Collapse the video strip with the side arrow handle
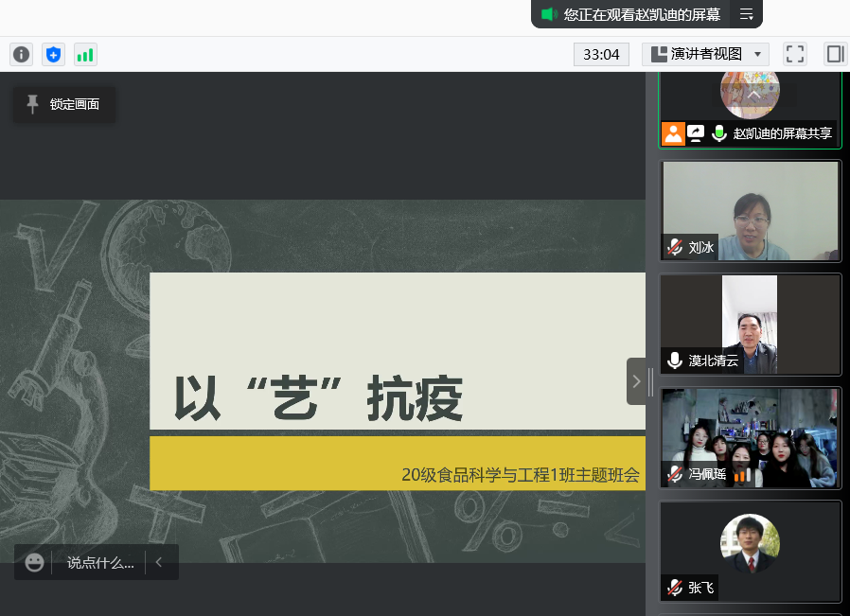Image resolution: width=850 pixels, height=616 pixels. pyautogui.click(x=636, y=381)
